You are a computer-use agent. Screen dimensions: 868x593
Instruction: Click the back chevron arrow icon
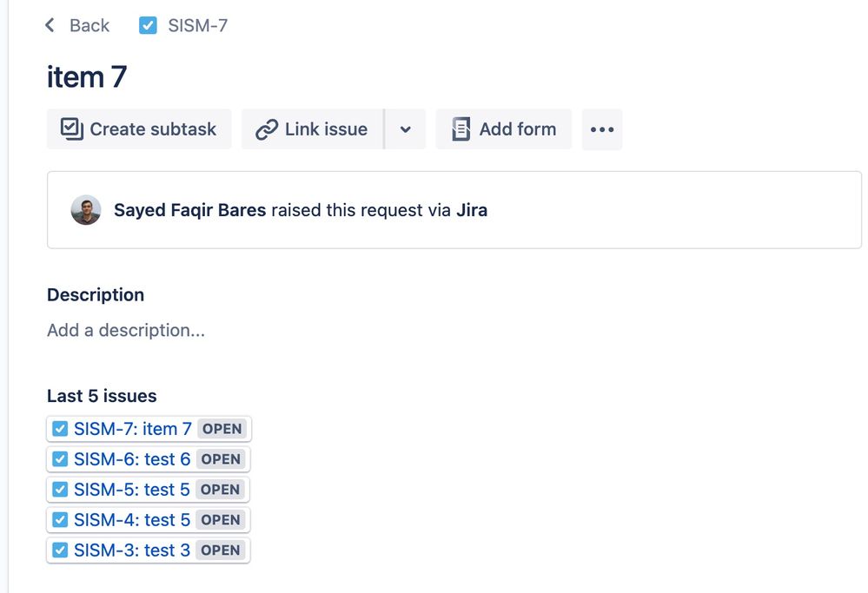[50, 25]
